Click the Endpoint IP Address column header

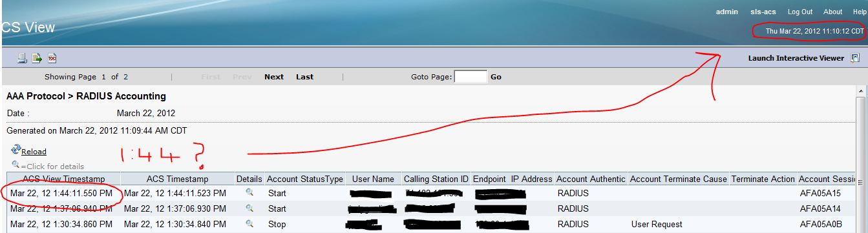pos(513,179)
